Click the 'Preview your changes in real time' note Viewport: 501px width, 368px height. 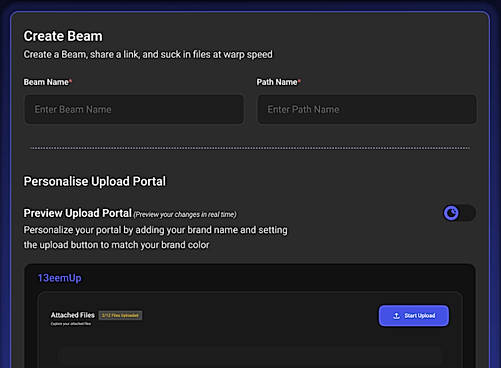click(x=185, y=214)
